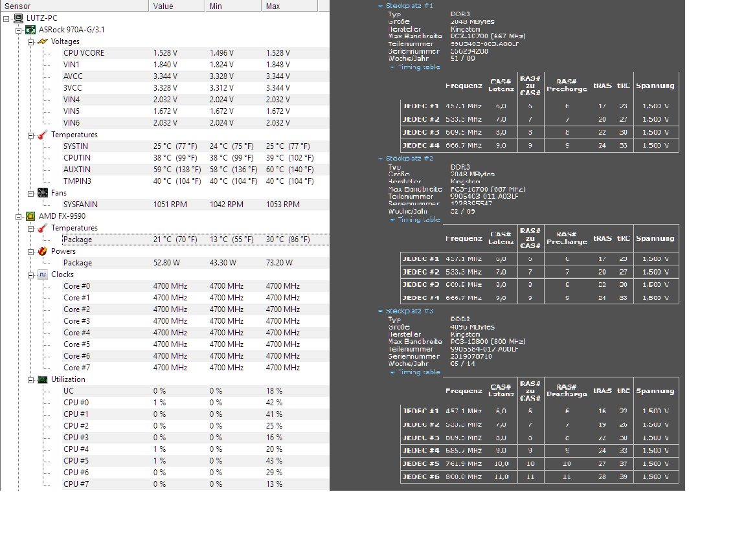Click the Min column header
The image size is (746, 560).
tap(233, 6)
